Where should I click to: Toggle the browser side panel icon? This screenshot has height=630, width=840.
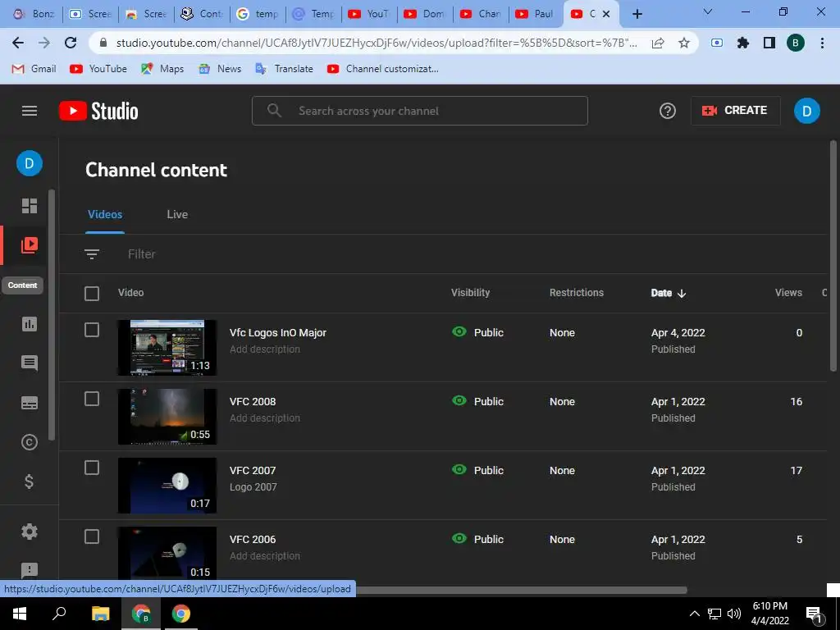click(769, 43)
